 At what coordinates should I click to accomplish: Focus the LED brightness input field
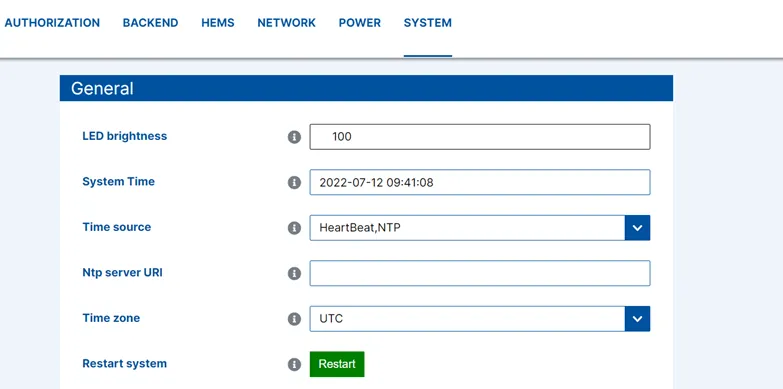[480, 137]
